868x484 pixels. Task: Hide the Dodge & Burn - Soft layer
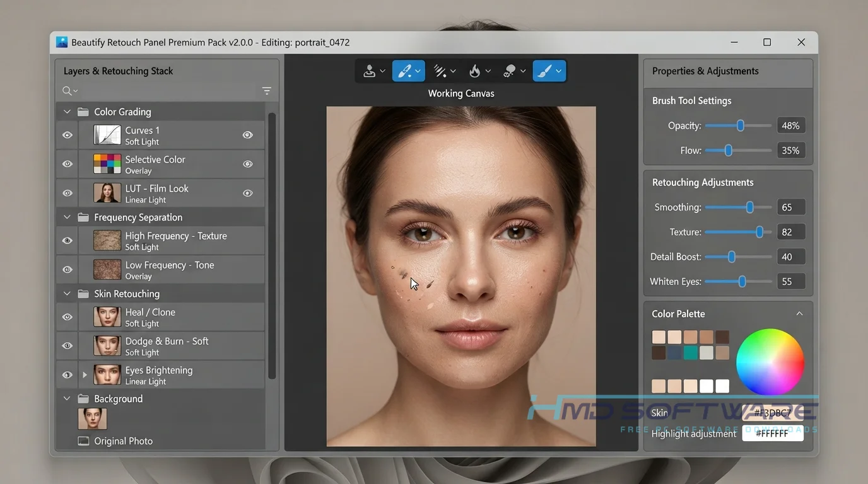pyautogui.click(x=67, y=345)
